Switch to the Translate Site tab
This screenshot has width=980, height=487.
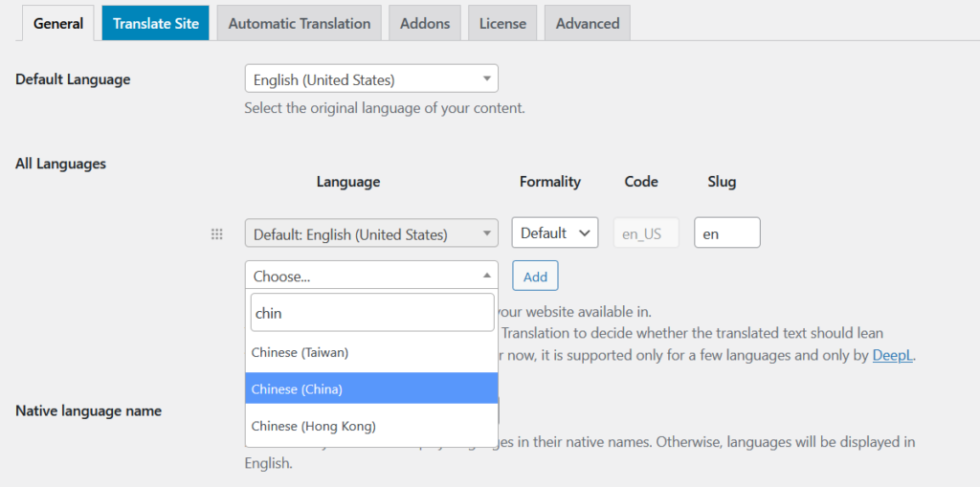156,24
